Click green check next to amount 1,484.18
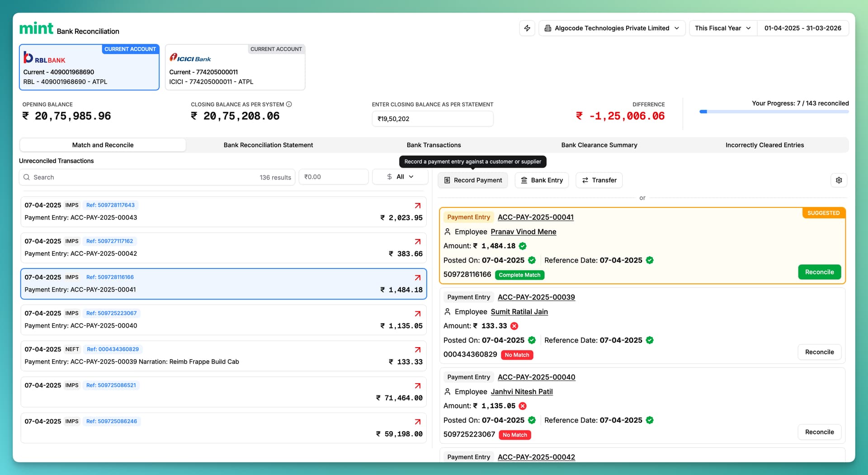Viewport: 868px width, 475px height. click(x=523, y=246)
